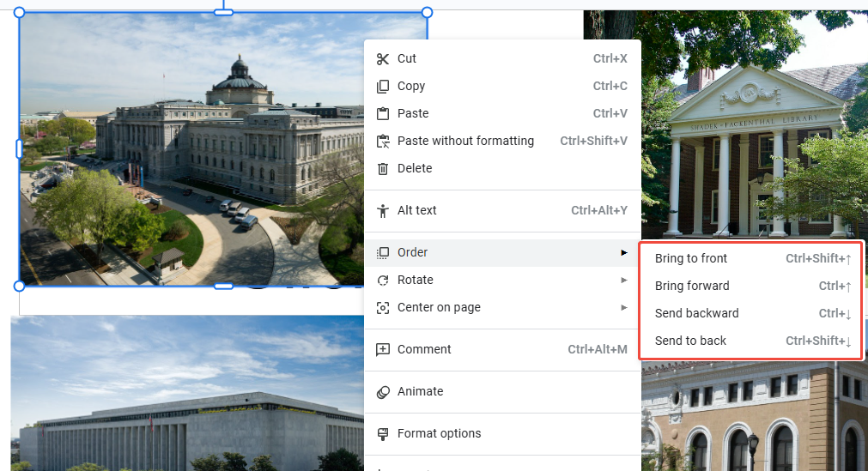
Task: Choose Bring forward option
Action: pos(692,286)
